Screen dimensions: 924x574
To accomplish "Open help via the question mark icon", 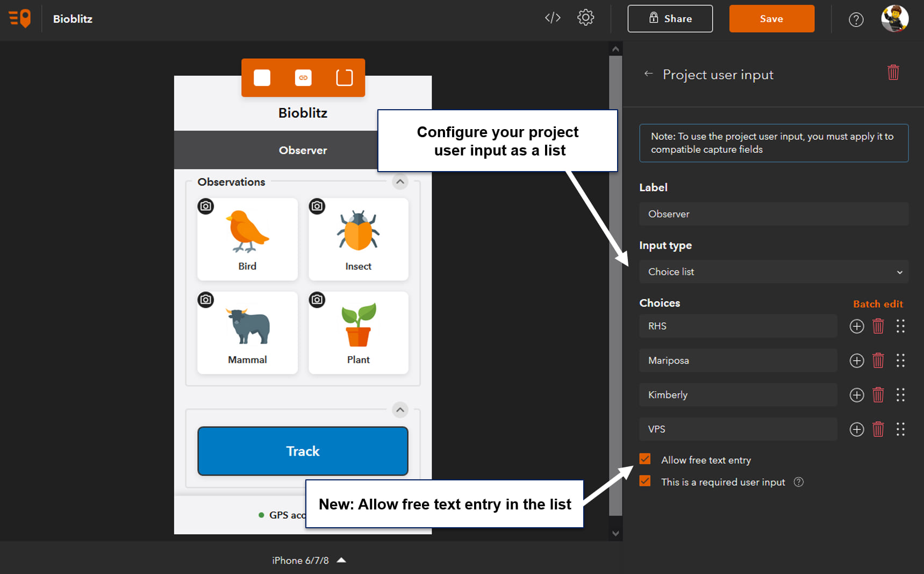I will coord(856,19).
